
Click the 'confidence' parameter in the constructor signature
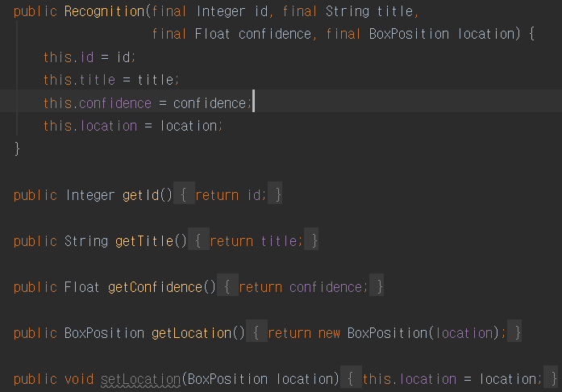coord(274,34)
